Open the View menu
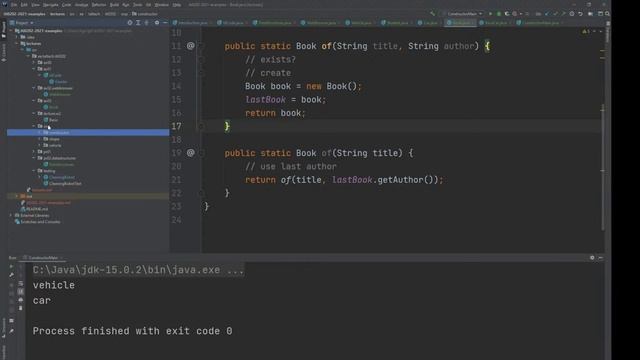The height and width of the screenshot is (360, 640). (x=36, y=5)
